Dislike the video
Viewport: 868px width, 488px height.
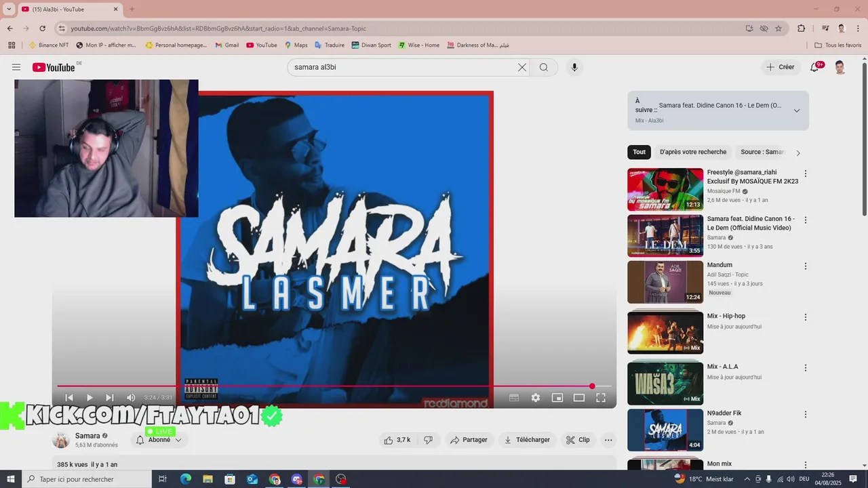point(429,440)
